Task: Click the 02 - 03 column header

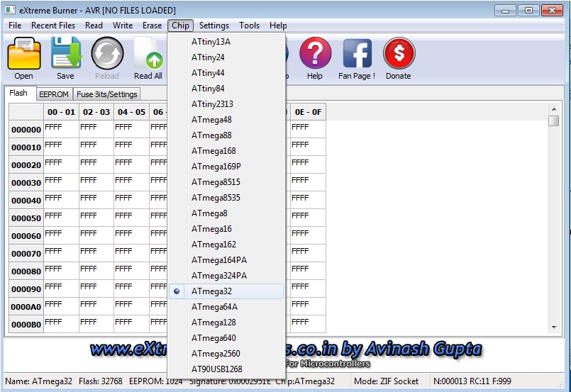Action: click(96, 112)
